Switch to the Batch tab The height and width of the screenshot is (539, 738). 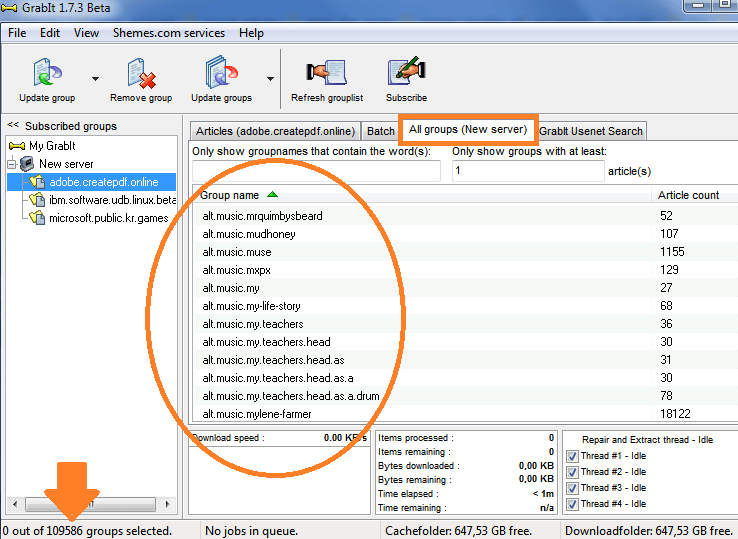pos(380,131)
